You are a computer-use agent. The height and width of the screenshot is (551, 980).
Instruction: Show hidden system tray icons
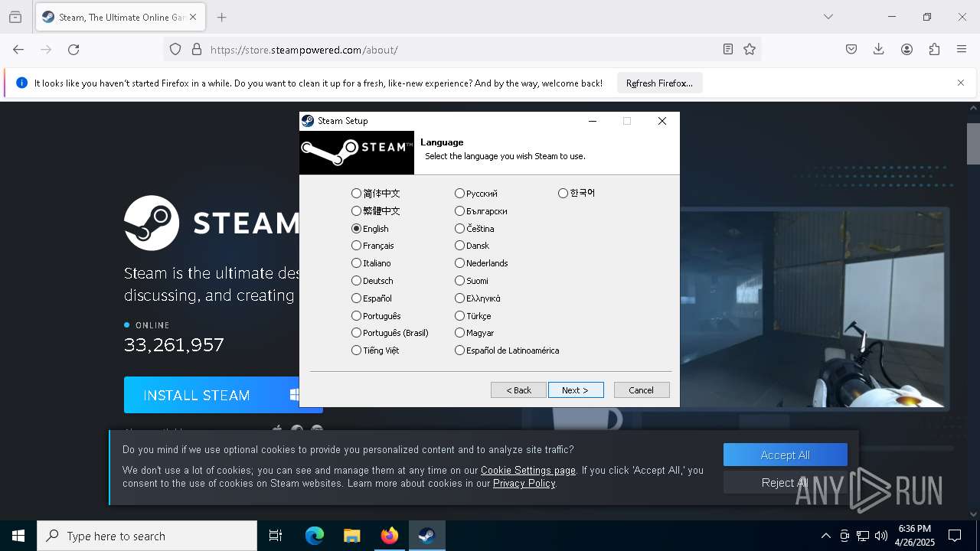[825, 536]
